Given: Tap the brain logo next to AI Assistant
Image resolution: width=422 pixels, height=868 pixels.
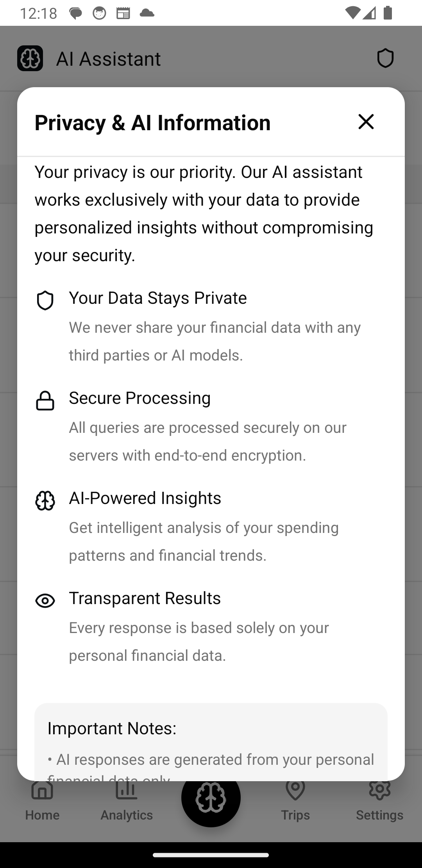Looking at the screenshot, I should (x=31, y=58).
